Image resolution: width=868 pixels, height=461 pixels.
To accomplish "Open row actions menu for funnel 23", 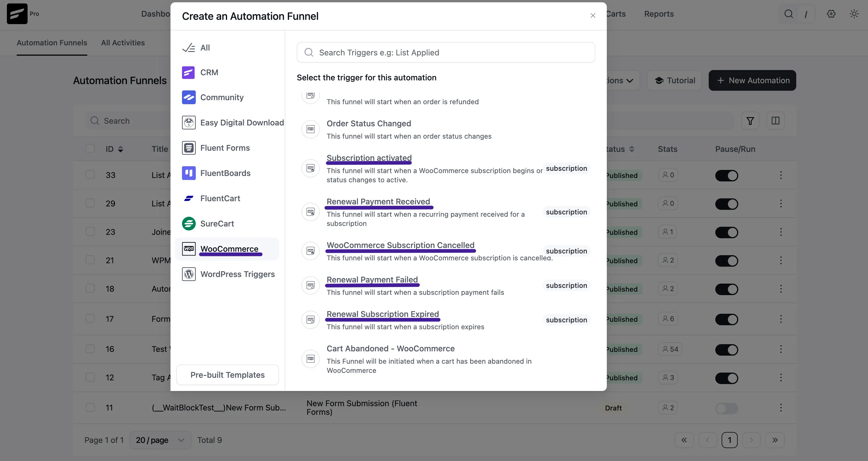I will tap(781, 232).
